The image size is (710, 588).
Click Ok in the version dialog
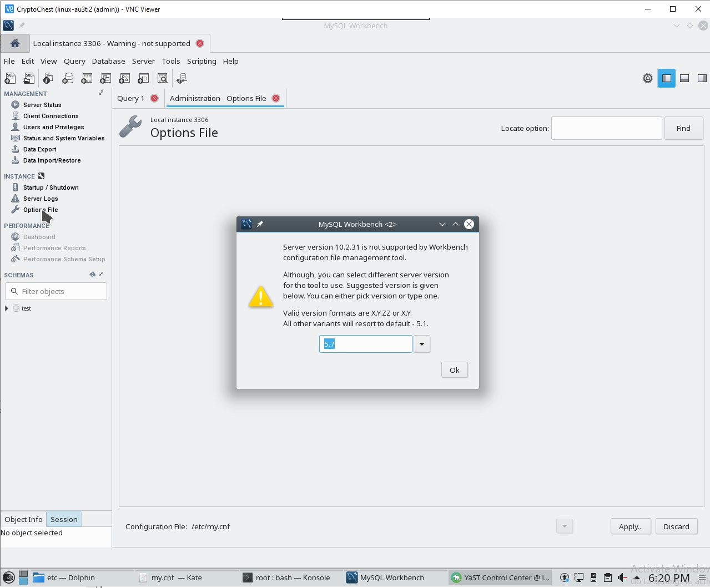click(455, 370)
